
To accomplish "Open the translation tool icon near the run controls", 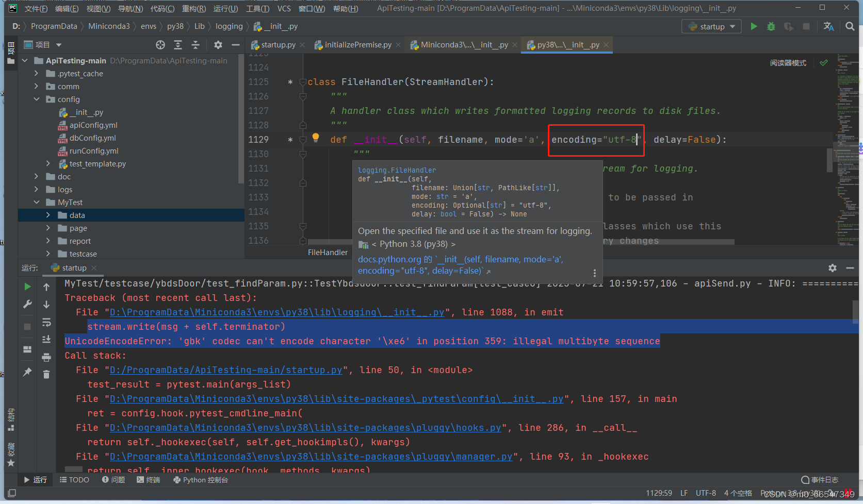I will click(x=829, y=26).
